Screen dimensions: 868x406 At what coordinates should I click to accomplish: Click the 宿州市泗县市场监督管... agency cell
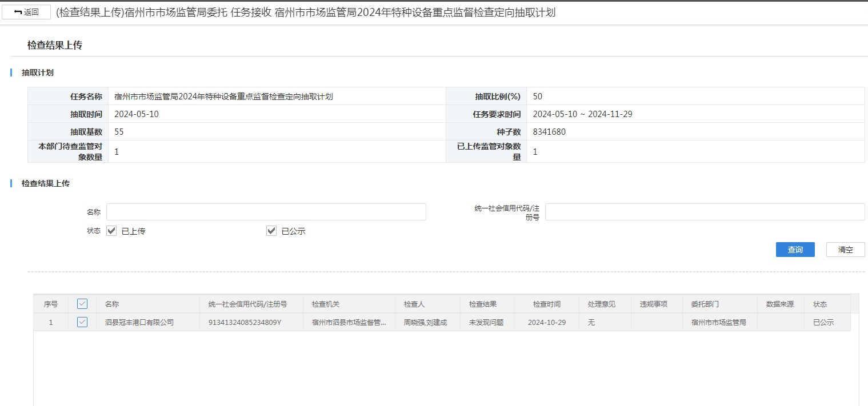click(349, 323)
